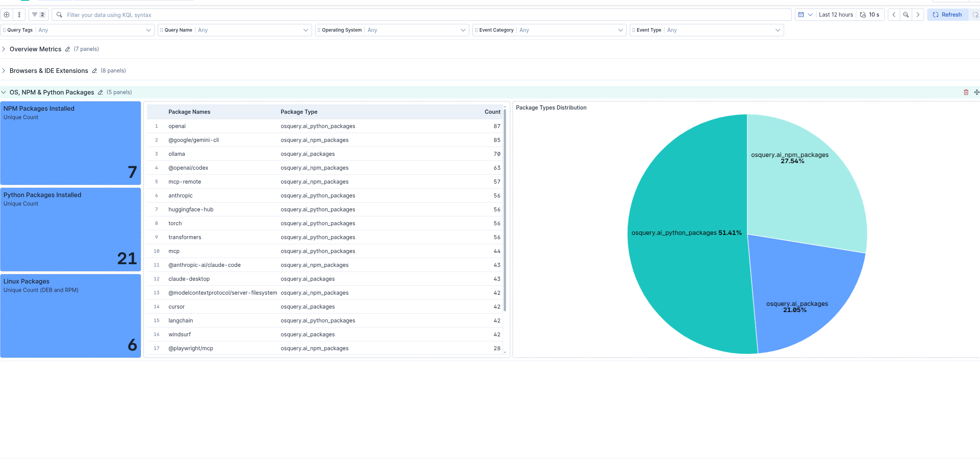This screenshot has width=980, height=459.
Task: Delete the OS, NPM & Python Packages section
Action: point(966,92)
